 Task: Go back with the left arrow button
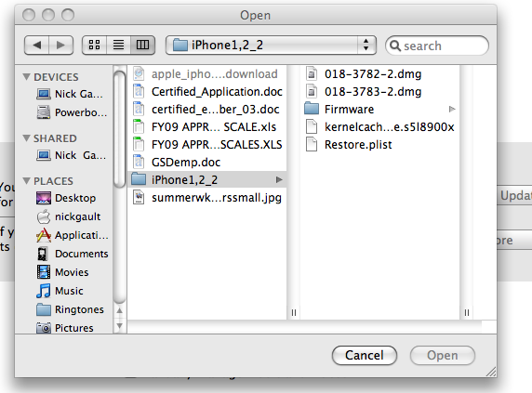37,45
